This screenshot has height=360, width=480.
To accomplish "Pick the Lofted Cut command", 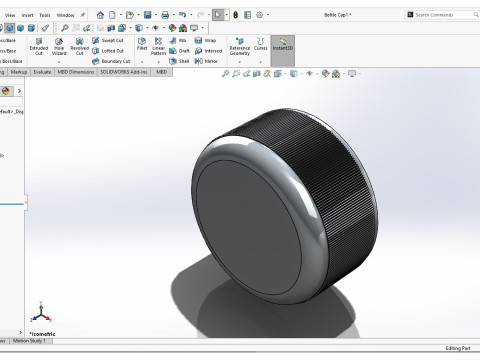I will [x=108, y=51].
